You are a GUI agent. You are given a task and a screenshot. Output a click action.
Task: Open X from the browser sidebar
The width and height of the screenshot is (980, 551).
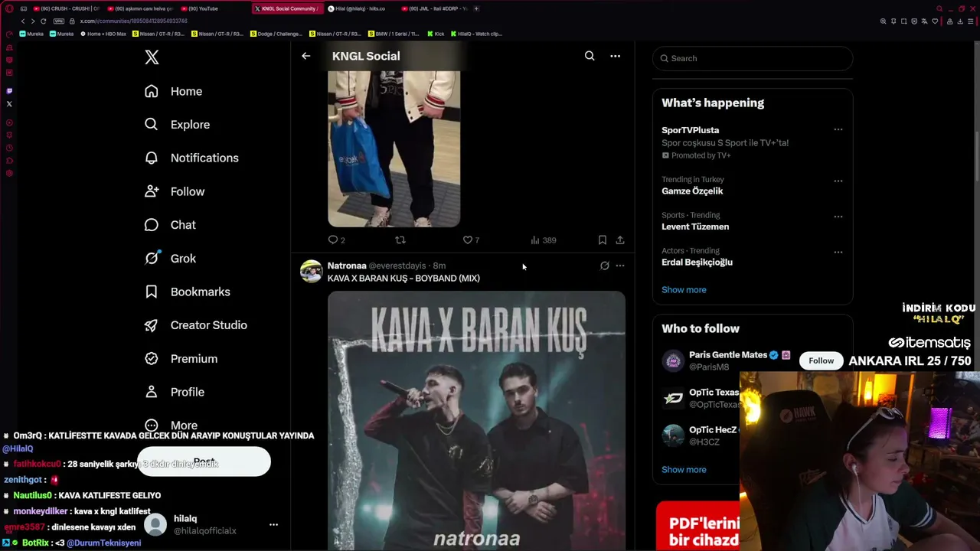click(9, 104)
